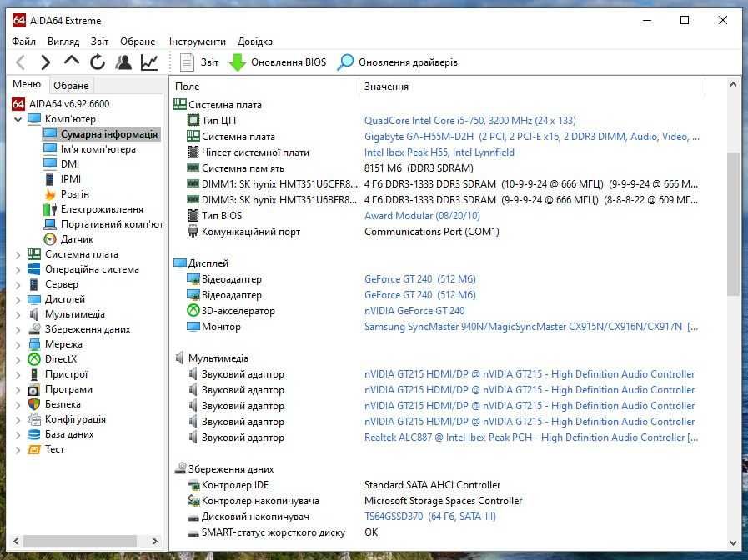Open Gigabyte GA-H55M-D2H link
The width and height of the screenshot is (748, 560).
(532, 137)
